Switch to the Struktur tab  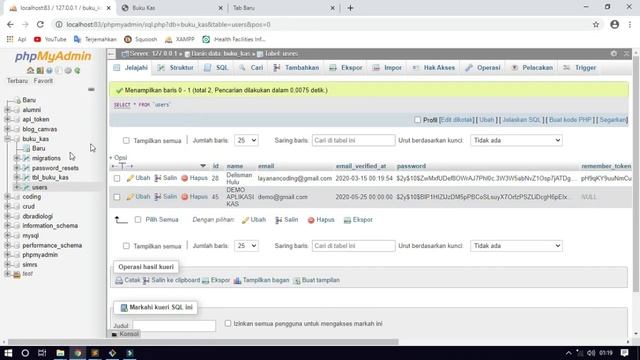click(x=176, y=68)
